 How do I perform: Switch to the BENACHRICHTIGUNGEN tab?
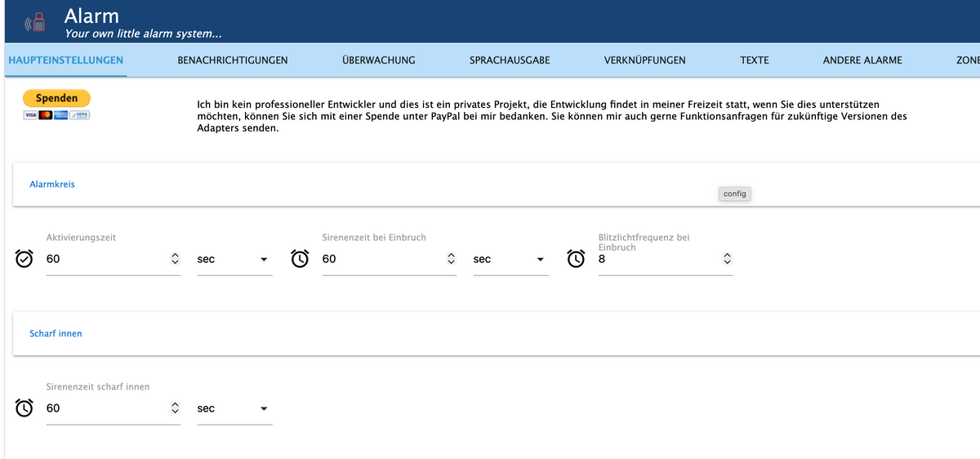click(233, 60)
